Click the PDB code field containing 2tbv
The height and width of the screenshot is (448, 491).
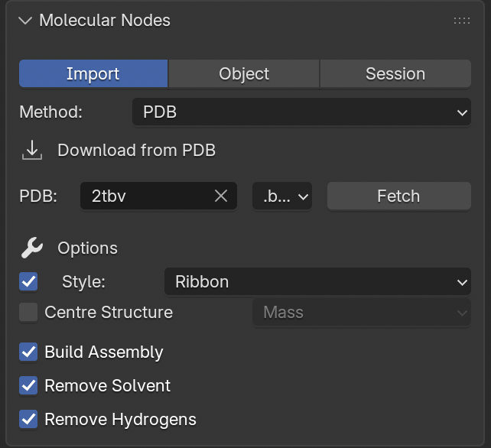coord(149,196)
